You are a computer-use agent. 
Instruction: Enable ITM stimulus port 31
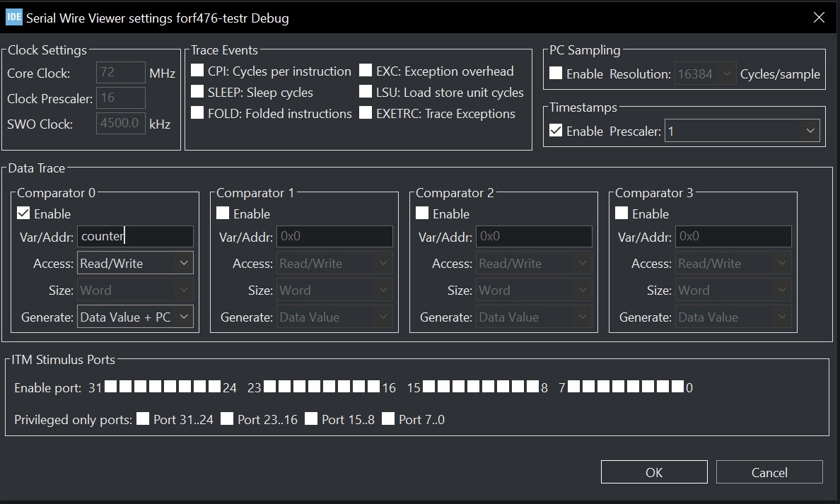click(x=111, y=387)
